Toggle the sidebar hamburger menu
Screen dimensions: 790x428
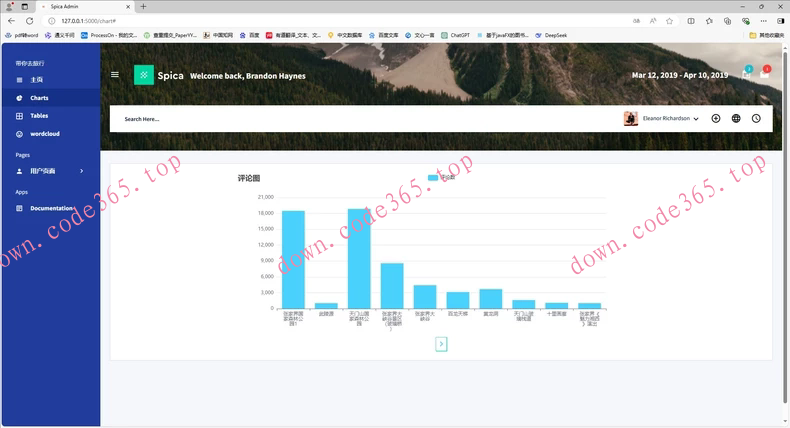tap(115, 75)
